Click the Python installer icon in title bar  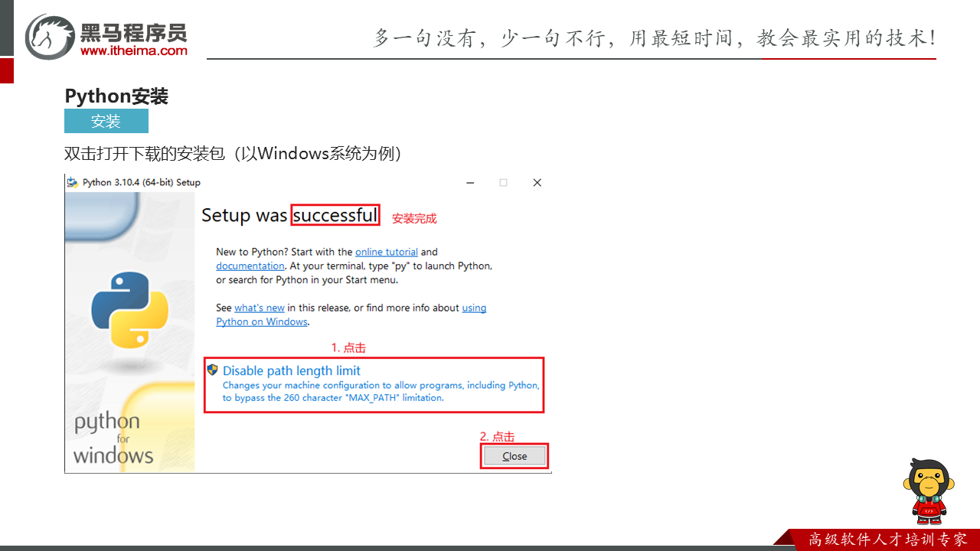pyautogui.click(x=73, y=182)
